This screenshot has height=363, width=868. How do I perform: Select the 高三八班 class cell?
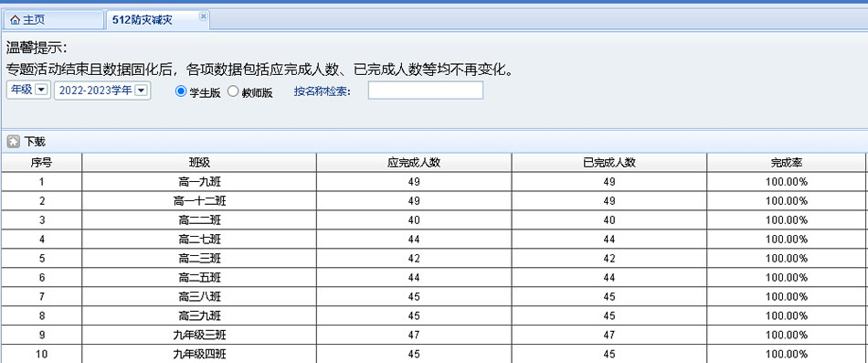[199, 296]
